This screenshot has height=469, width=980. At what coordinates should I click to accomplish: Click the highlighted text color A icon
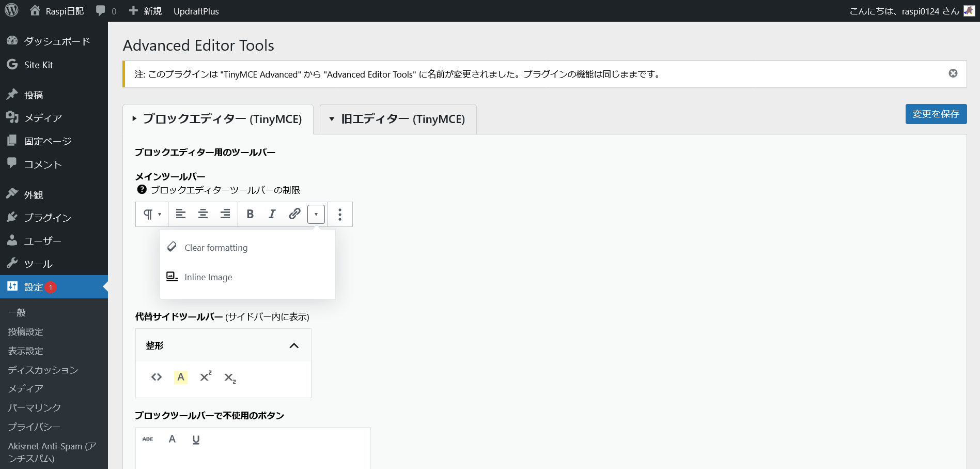(x=181, y=377)
